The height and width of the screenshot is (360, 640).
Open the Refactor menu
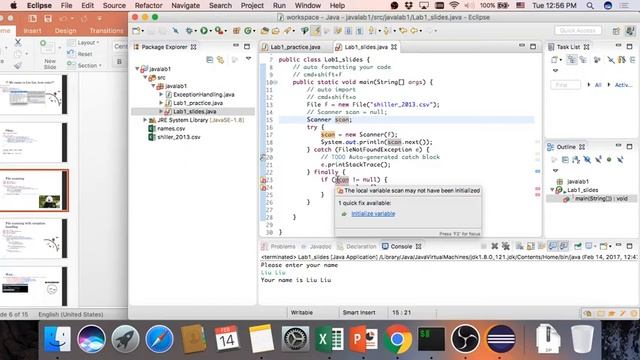[x=149, y=5]
